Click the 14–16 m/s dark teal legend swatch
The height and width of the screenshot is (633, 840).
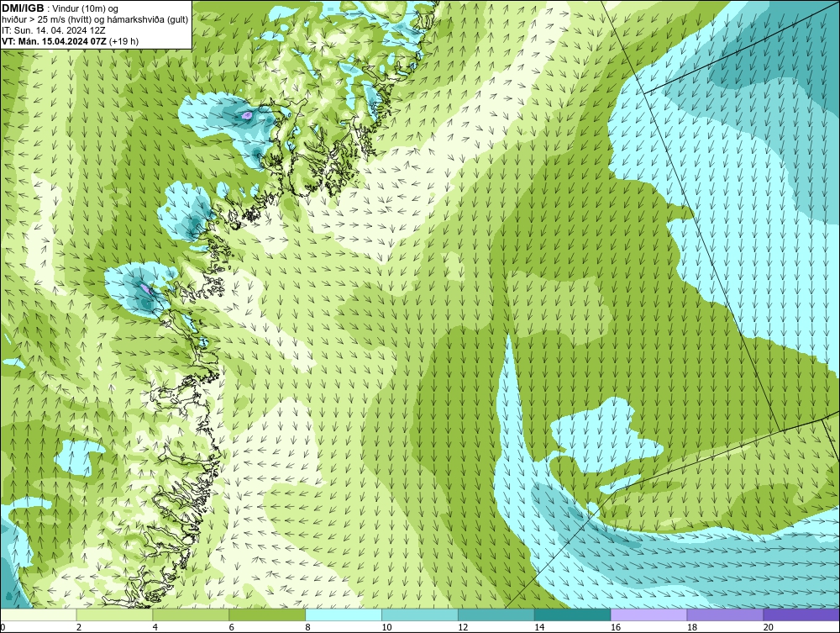(x=573, y=615)
